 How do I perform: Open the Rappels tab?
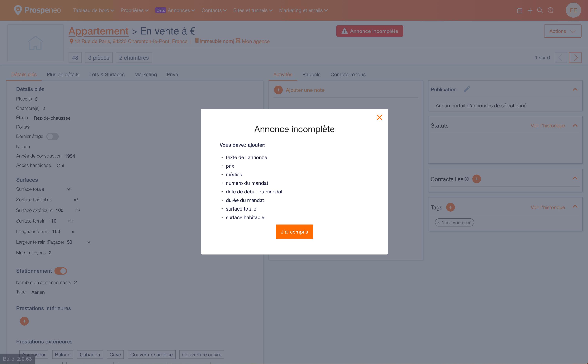point(311,75)
